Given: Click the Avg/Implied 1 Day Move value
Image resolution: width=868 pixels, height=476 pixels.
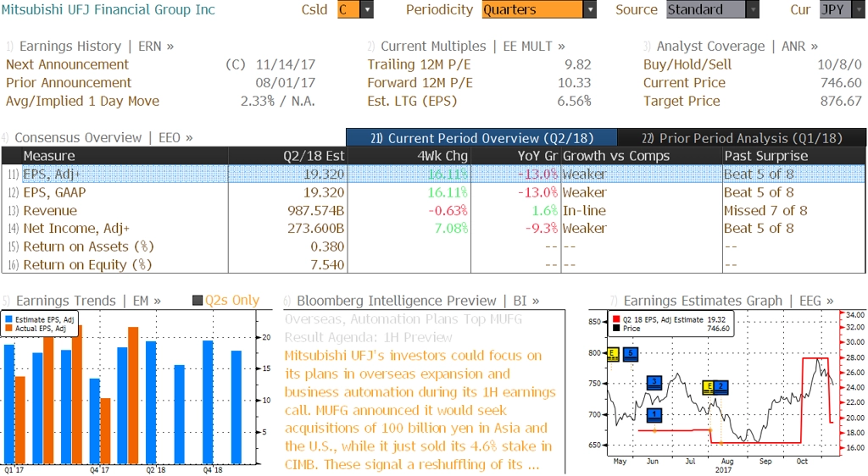Looking at the screenshot, I should click(x=277, y=101).
